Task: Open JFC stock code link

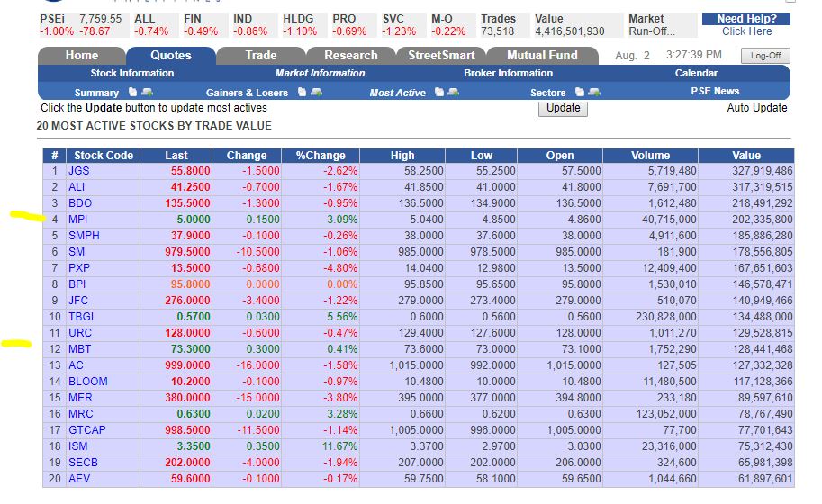Action: 78,301
